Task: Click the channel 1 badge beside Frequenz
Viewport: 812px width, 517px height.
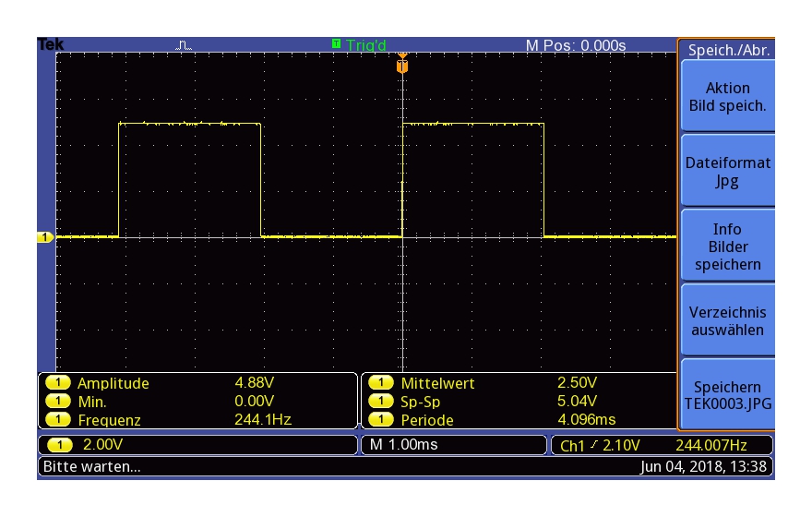Action: pyautogui.click(x=58, y=420)
